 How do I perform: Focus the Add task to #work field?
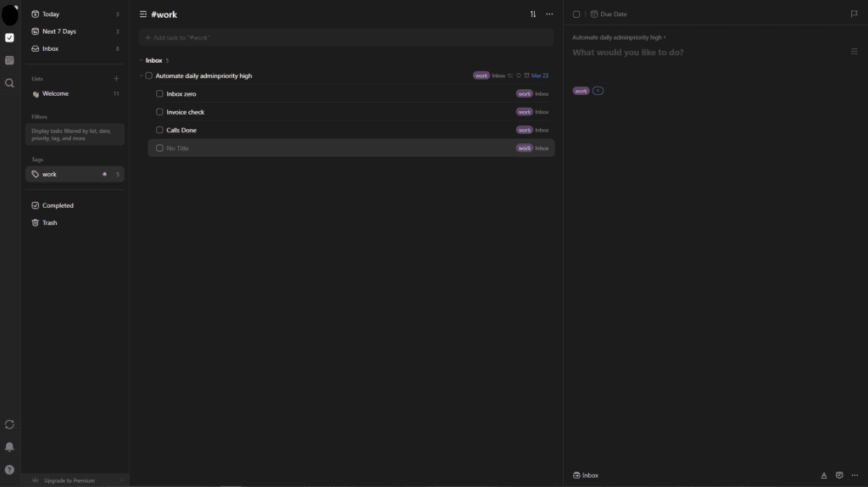pyautogui.click(x=346, y=37)
